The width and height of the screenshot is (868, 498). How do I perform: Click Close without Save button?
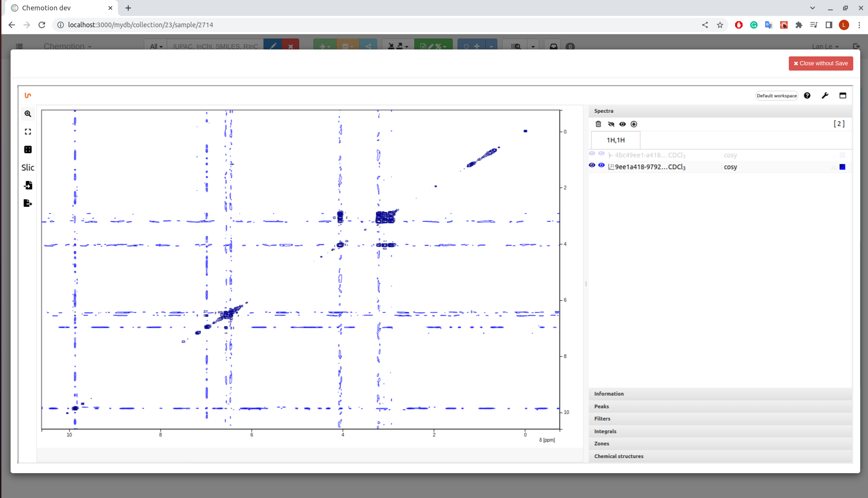821,63
